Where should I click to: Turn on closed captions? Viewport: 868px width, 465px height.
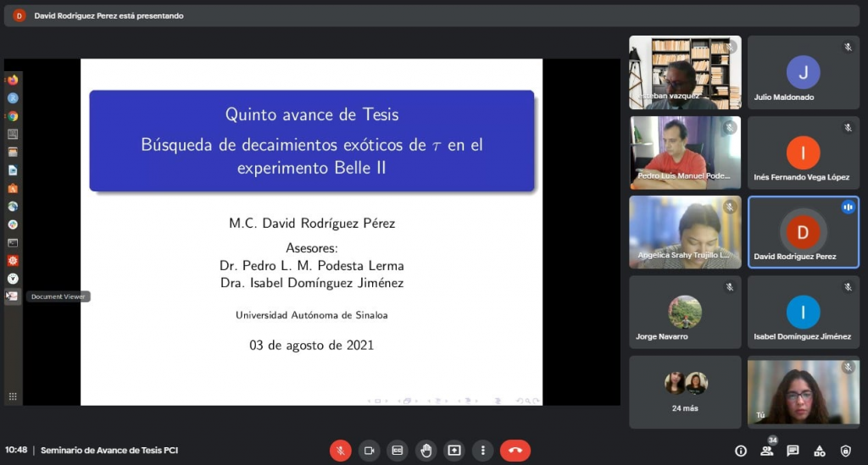(x=398, y=451)
